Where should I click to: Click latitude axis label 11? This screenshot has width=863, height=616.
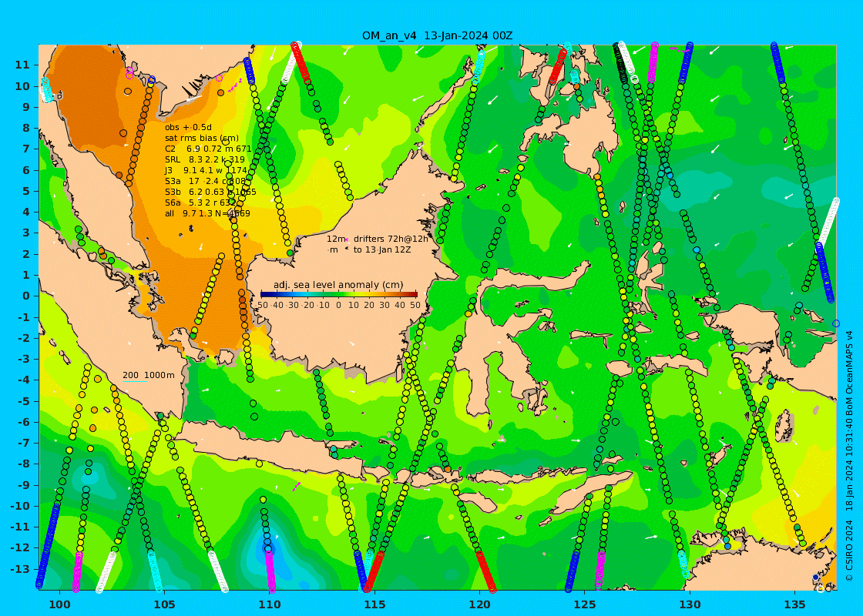(x=22, y=65)
